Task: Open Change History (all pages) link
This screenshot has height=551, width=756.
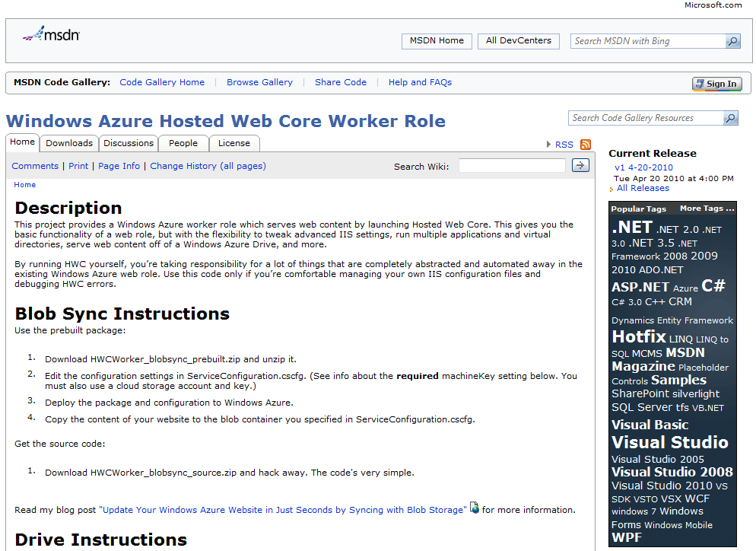Action: click(208, 166)
